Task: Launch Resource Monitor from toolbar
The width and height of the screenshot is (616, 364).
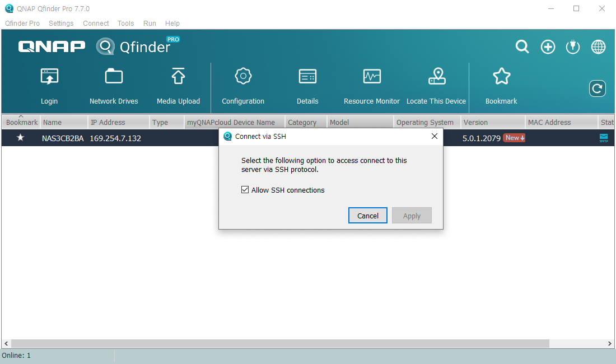Action: point(372,77)
